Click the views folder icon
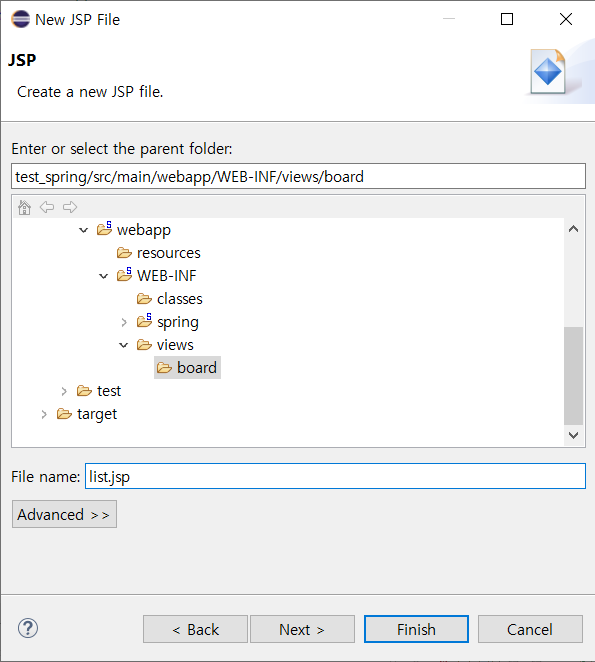This screenshot has width=595, height=662. [144, 345]
